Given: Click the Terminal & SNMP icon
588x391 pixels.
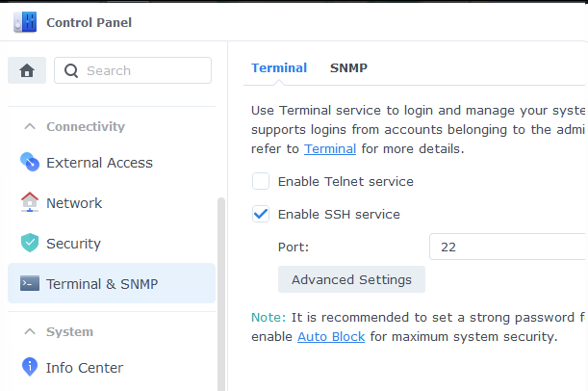Looking at the screenshot, I should pos(30,284).
